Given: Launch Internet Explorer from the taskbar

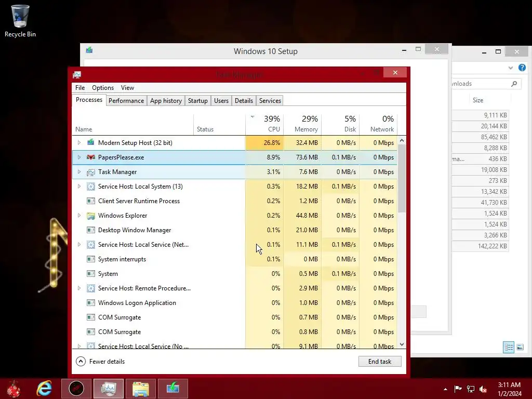Looking at the screenshot, I should point(44,389).
